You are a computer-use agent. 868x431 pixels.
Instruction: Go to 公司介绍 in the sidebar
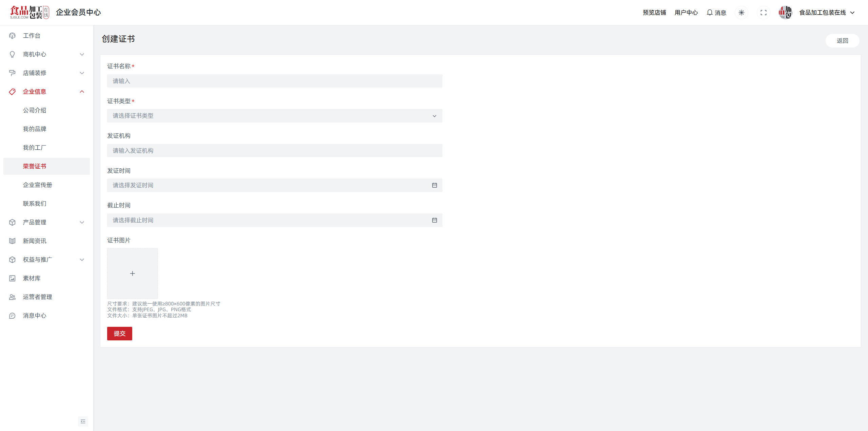pyautogui.click(x=35, y=110)
